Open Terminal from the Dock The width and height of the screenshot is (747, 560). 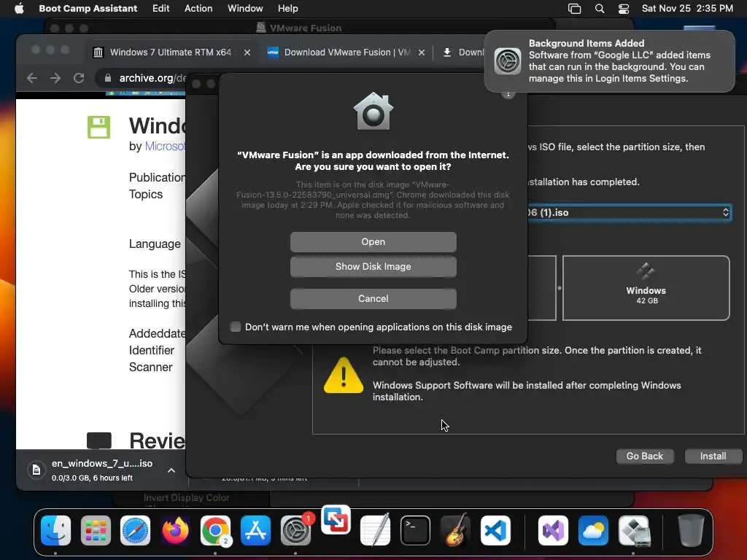click(x=415, y=530)
